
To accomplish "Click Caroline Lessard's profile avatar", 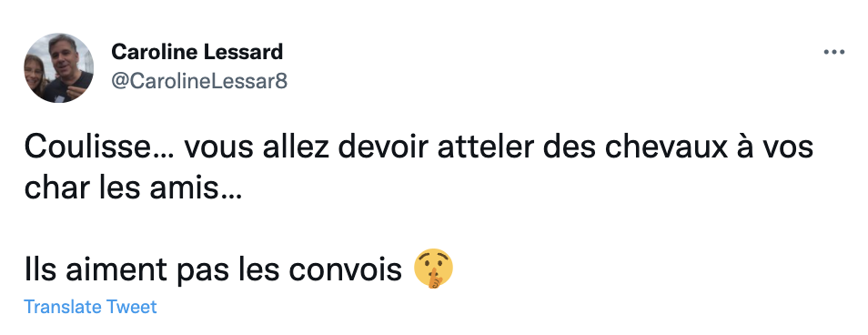I will [58, 68].
